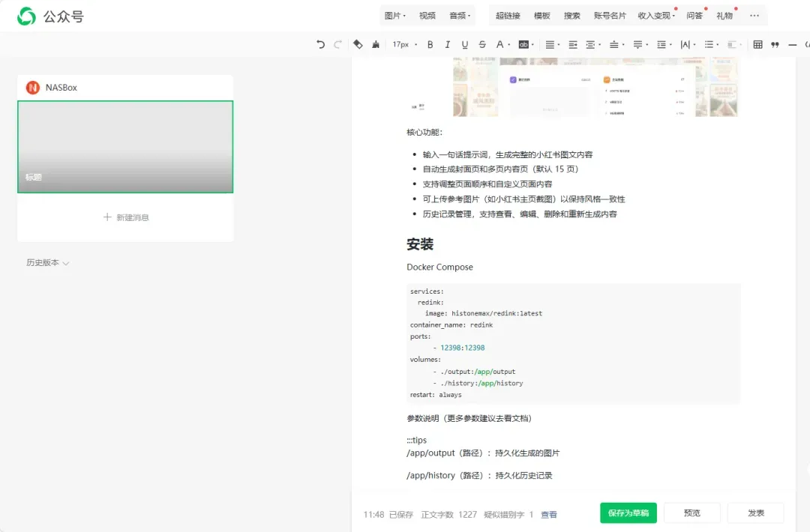This screenshot has height=532, width=810.
Task: Open the more options ellipsis menu
Action: [x=754, y=16]
